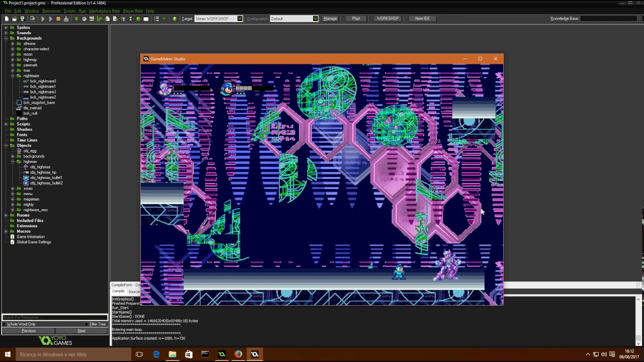Switch to the Compile tab
This screenshot has height=362, width=644.
point(118,292)
